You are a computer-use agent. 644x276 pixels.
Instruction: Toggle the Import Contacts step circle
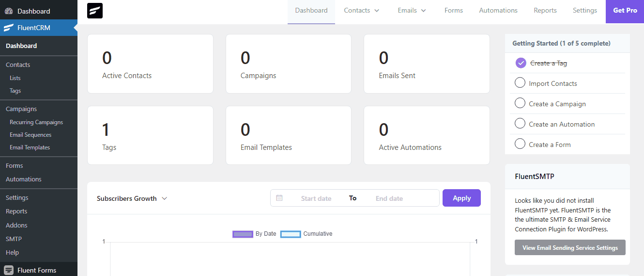520,83
